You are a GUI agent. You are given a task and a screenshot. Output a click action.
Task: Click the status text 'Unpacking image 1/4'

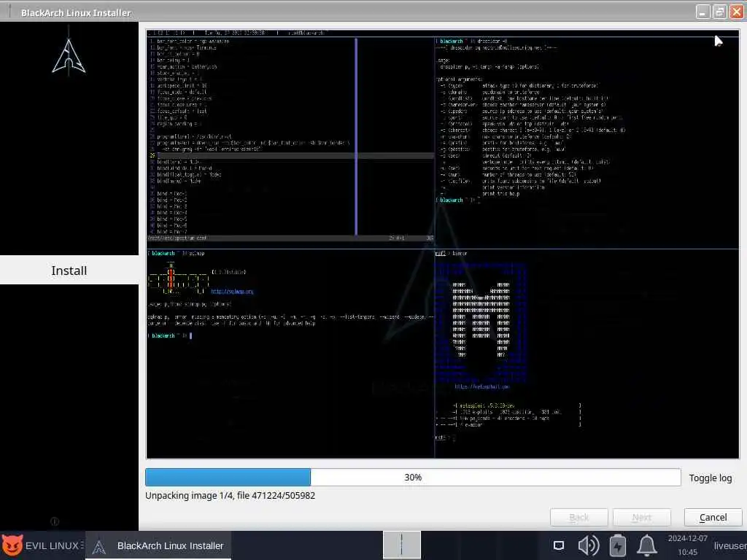click(x=230, y=496)
